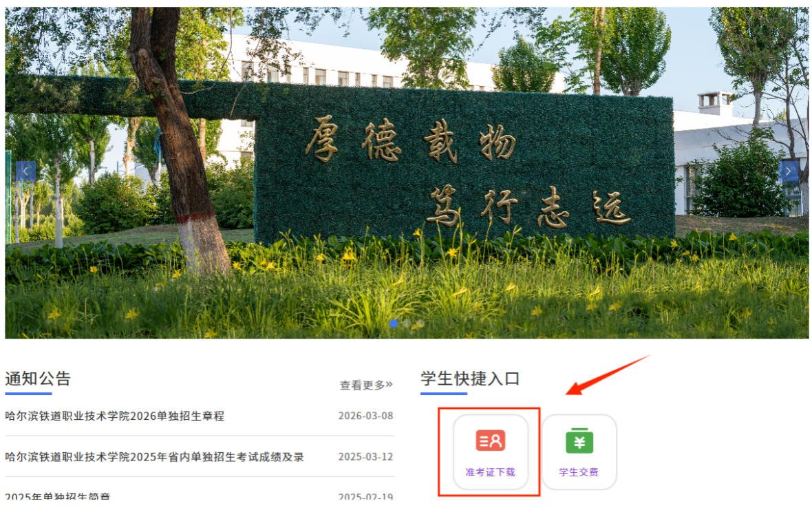The image size is (812, 508).
Task: Click the 笃行志远 golden text on hedge
Action: (x=527, y=208)
